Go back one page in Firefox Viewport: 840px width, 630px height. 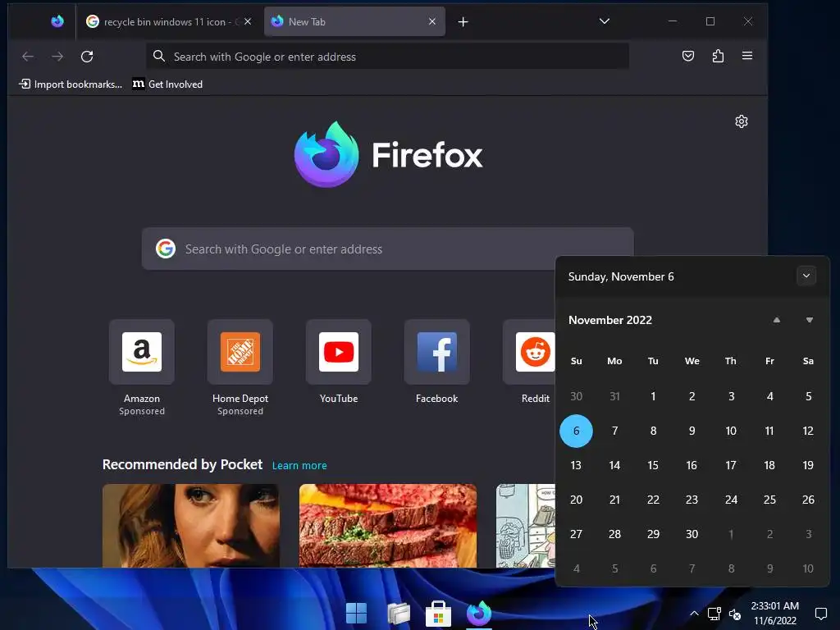coord(28,57)
